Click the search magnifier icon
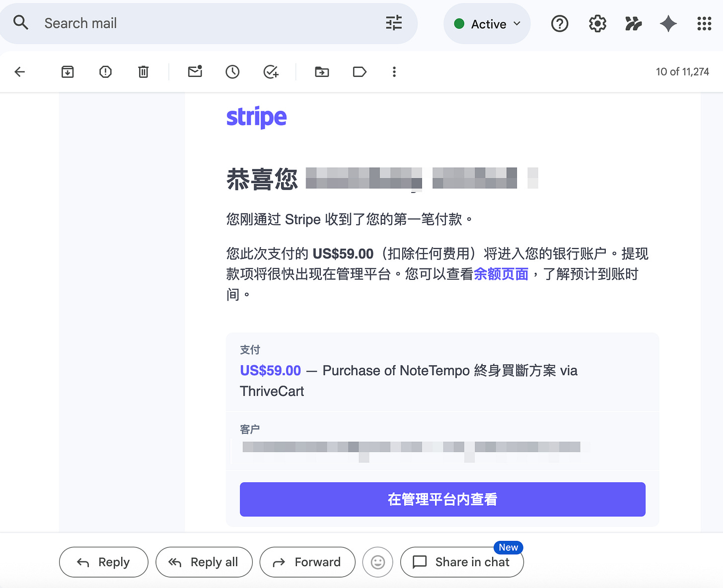The width and height of the screenshot is (723, 588). pyautogui.click(x=21, y=23)
